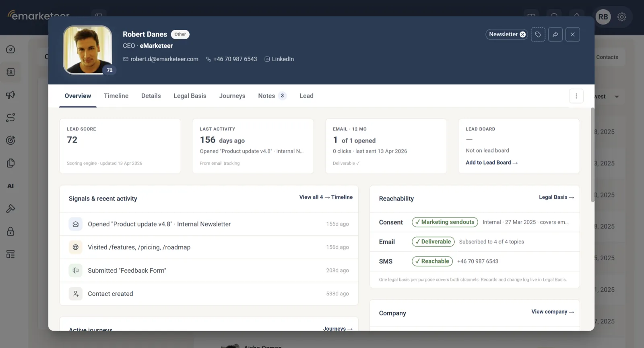Click the Journeys arrow link at bottom
The width and height of the screenshot is (644, 348).
[x=338, y=329]
